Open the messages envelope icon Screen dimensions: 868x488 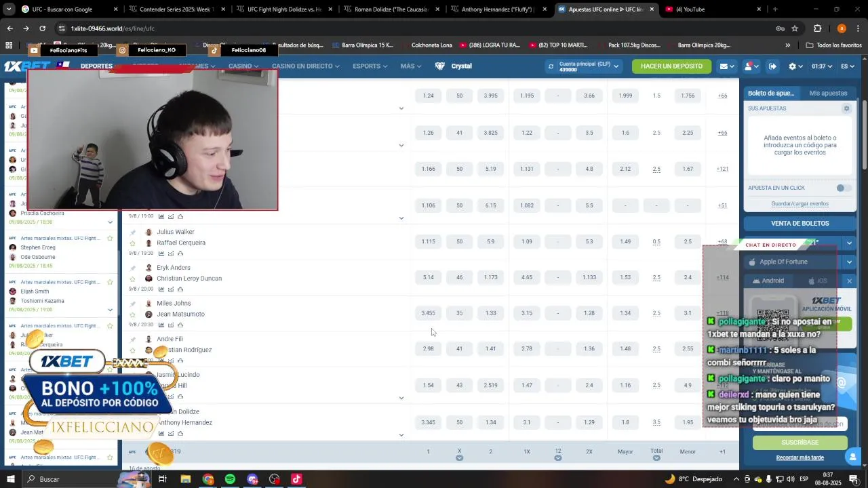pyautogui.click(x=724, y=66)
